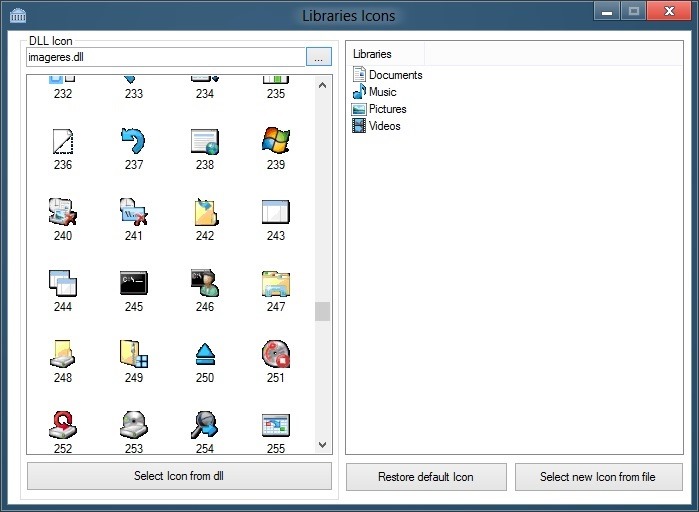
Task: Pick icon 242 yellow page with arrow
Action: tap(206, 212)
